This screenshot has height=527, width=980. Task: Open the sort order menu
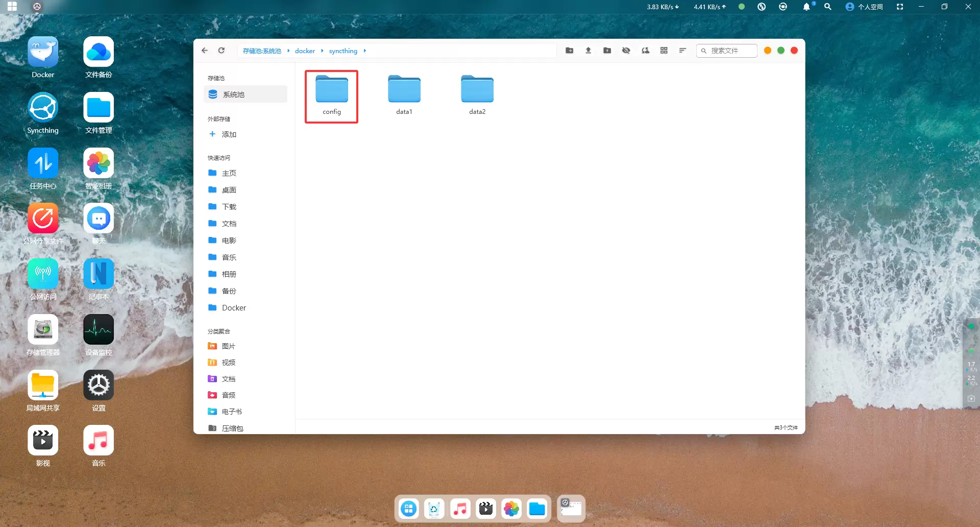[682, 51]
